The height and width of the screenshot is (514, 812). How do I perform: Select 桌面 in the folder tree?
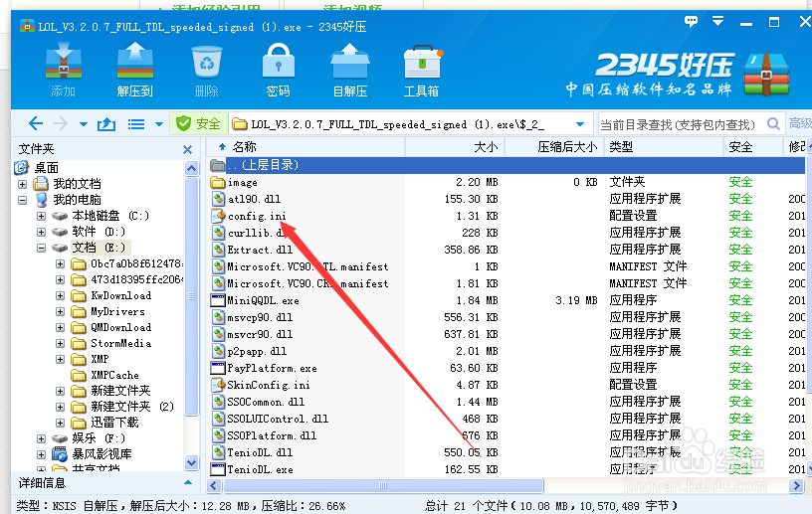click(46, 168)
